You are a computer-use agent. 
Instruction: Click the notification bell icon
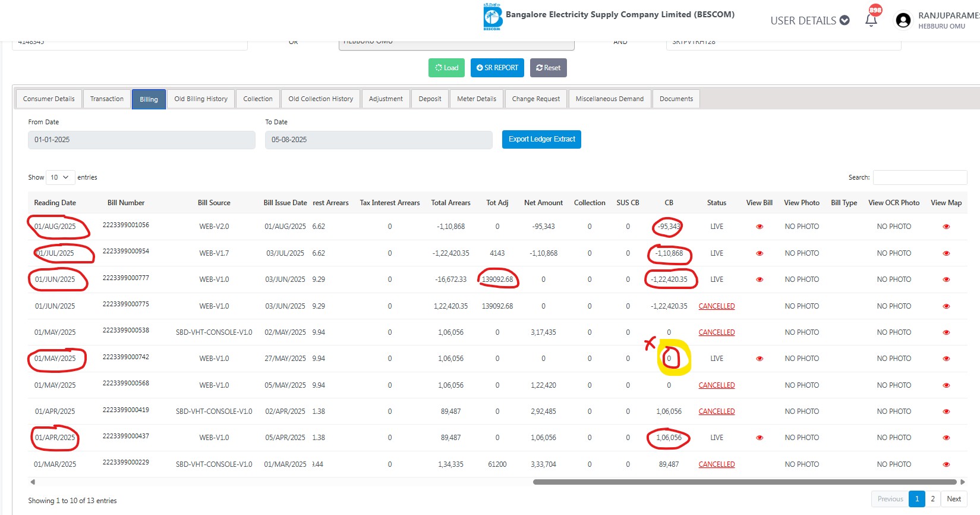point(871,20)
